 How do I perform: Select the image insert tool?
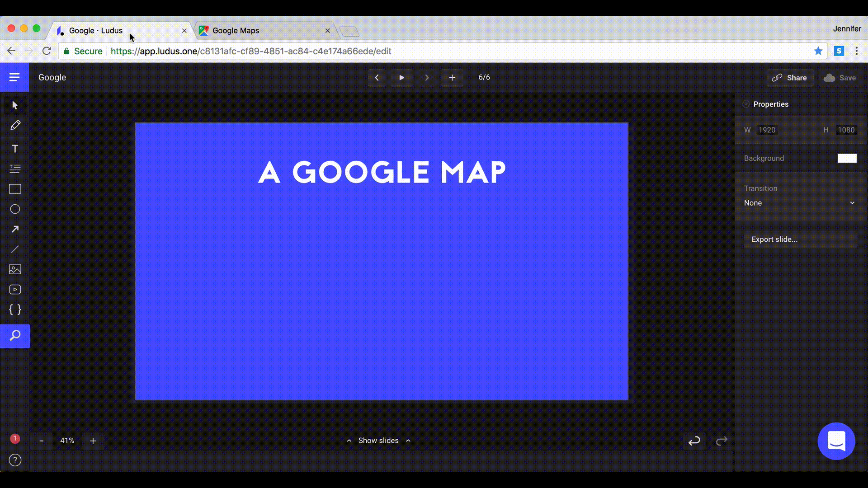[15, 269]
